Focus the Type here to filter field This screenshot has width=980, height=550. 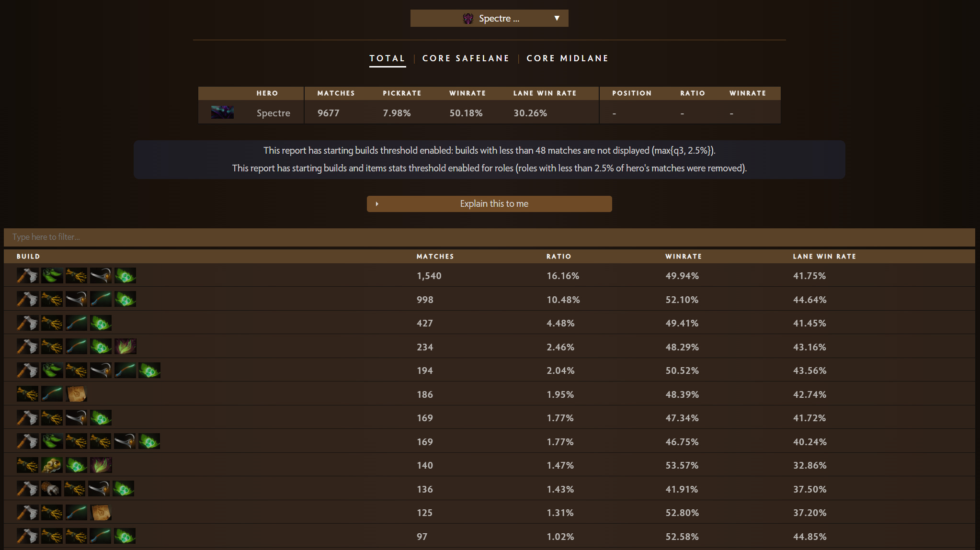[489, 237]
